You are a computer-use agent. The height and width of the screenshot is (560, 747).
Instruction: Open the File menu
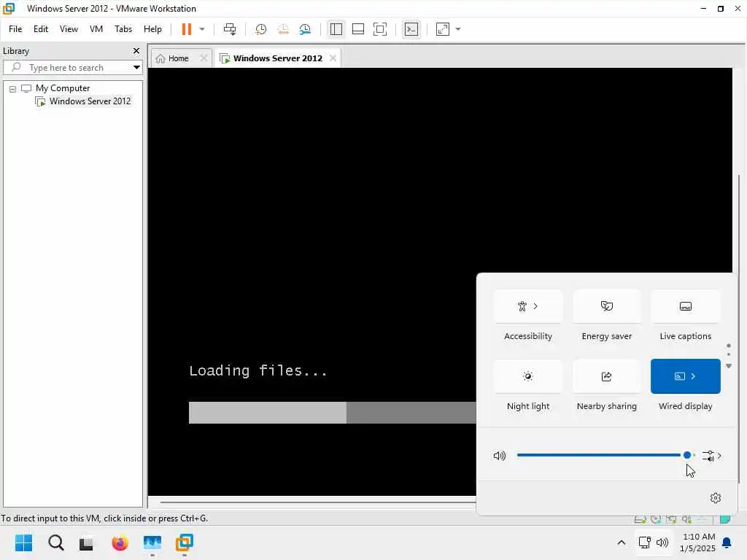[15, 29]
